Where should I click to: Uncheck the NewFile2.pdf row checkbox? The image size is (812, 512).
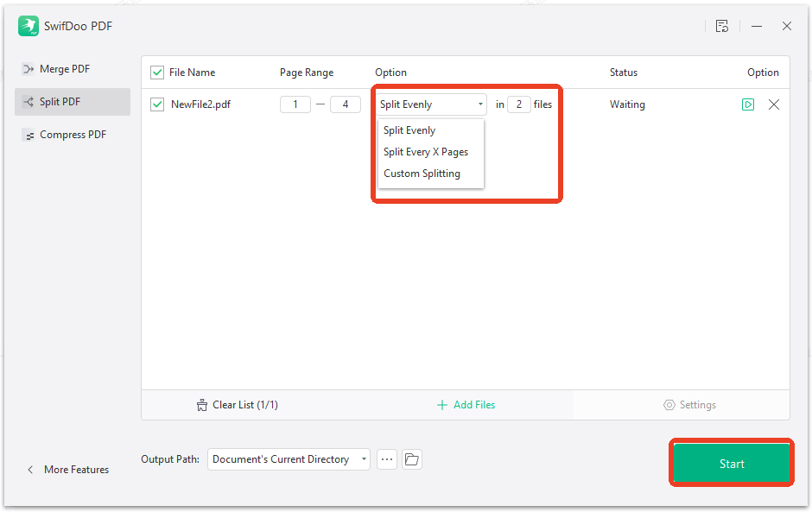pyautogui.click(x=156, y=104)
